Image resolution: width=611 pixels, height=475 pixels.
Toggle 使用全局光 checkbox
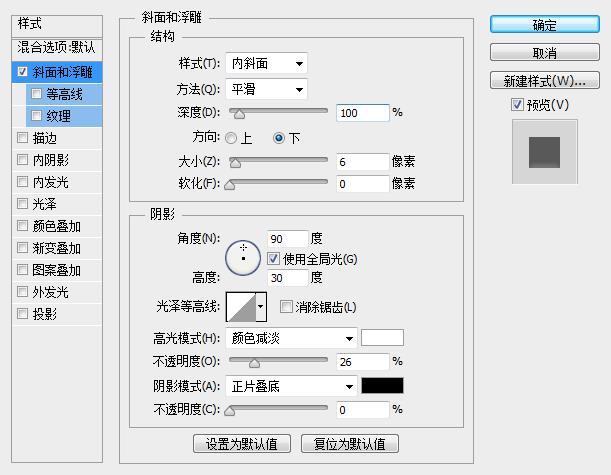click(273, 258)
